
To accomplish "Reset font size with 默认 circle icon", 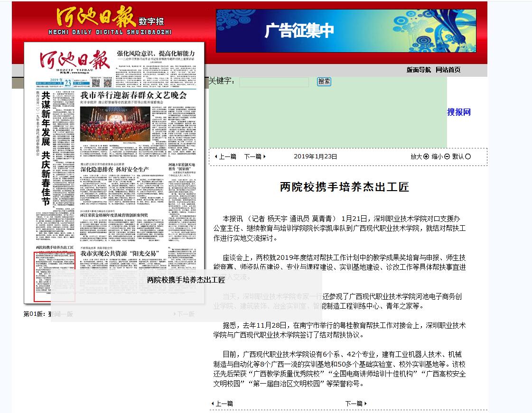I will (468, 156).
